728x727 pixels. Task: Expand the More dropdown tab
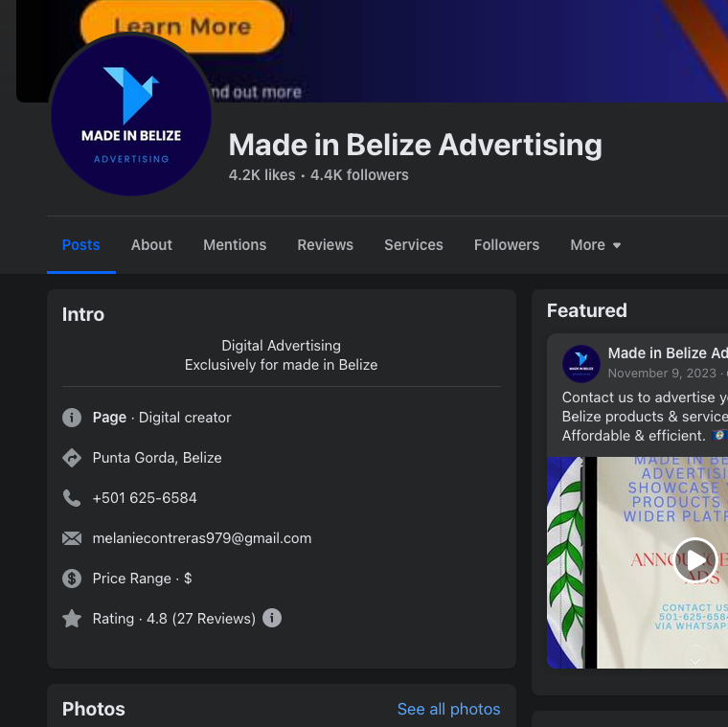[595, 244]
